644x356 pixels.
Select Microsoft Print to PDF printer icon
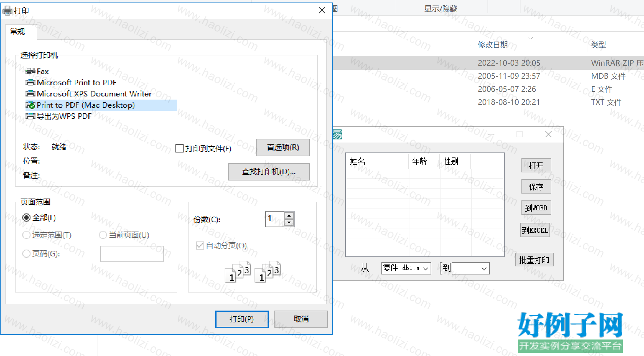point(30,82)
